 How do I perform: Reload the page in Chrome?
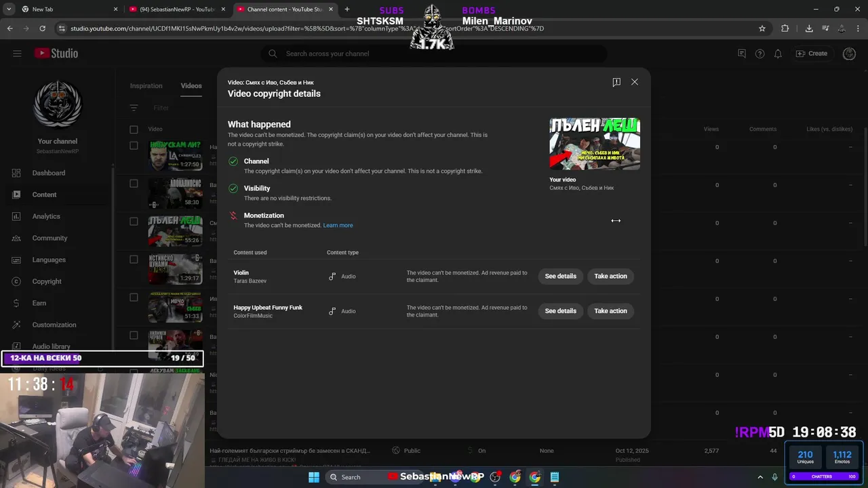[43, 28]
